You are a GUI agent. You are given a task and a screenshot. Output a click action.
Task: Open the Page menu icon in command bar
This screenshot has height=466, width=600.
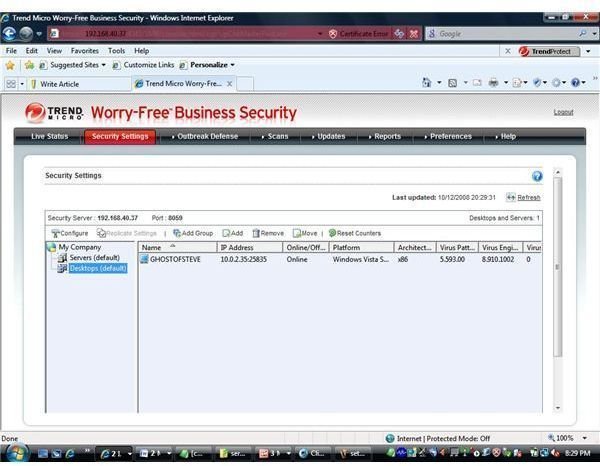517,83
